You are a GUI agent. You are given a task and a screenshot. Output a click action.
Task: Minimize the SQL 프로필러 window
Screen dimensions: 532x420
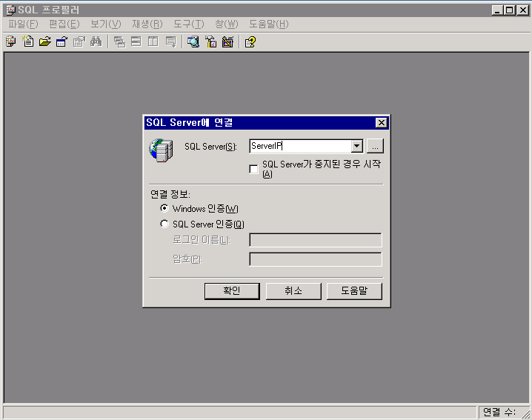click(x=497, y=10)
